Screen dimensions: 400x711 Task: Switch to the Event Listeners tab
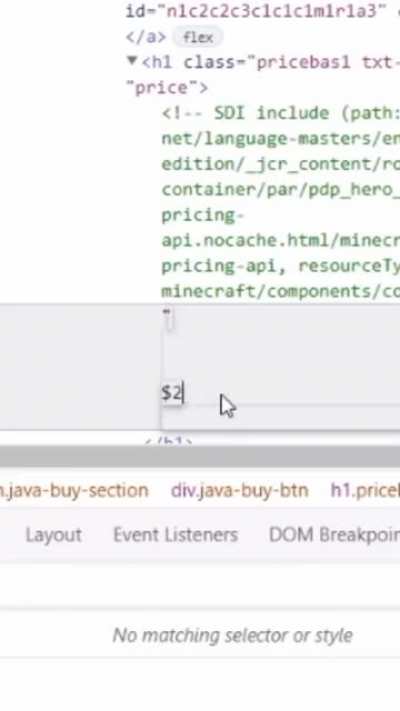point(176,535)
